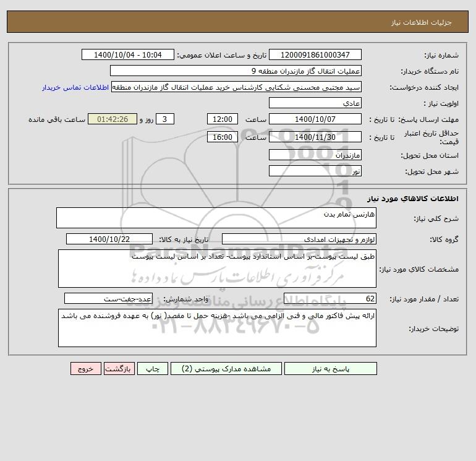
Task: Click the deadline time field 12:00
Action: (223, 119)
